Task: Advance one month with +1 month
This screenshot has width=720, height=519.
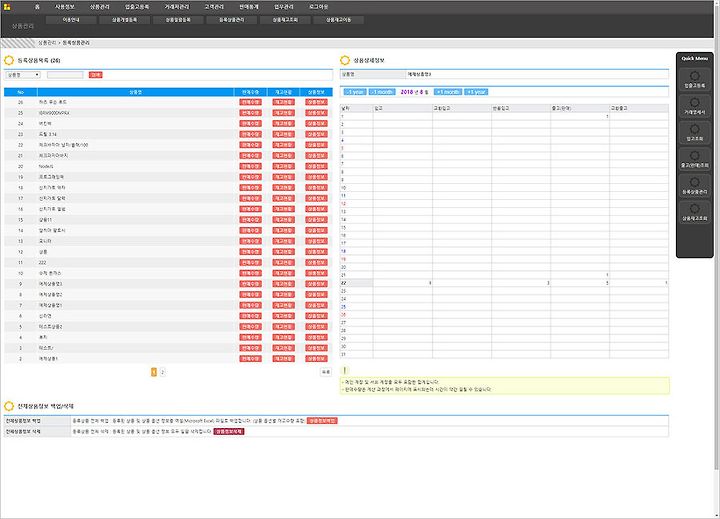Action: (448, 92)
